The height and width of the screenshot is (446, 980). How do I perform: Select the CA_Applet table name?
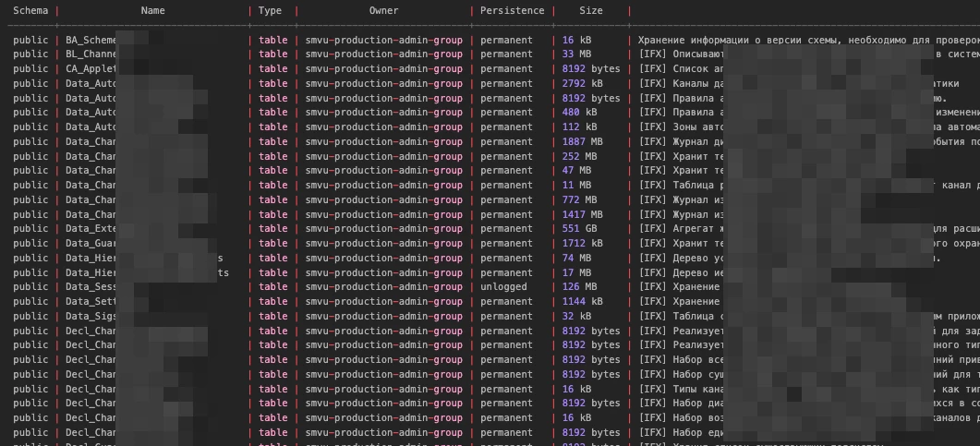(x=91, y=69)
